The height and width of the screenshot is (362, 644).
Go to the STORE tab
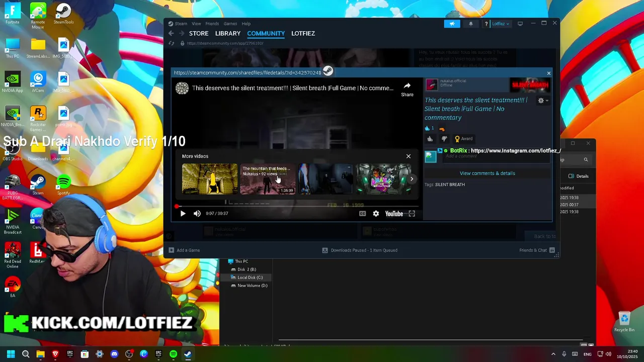tap(199, 34)
